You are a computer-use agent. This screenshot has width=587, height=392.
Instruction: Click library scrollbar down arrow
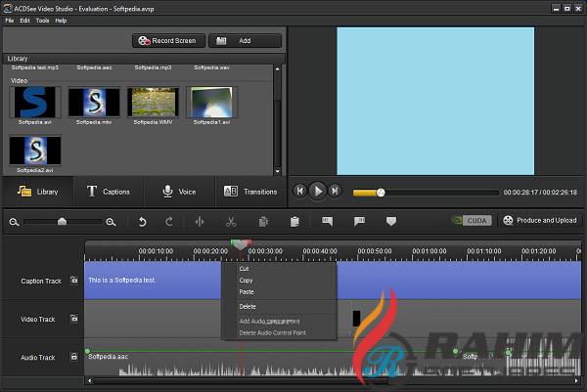tap(278, 172)
